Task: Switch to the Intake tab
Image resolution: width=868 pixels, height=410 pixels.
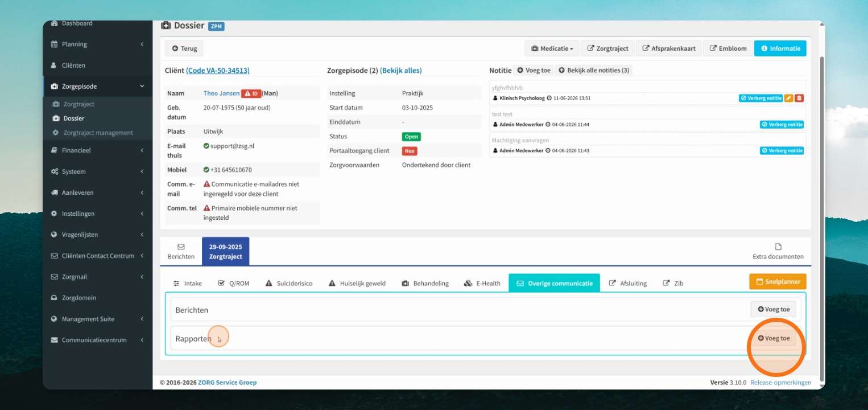Action: click(x=188, y=283)
